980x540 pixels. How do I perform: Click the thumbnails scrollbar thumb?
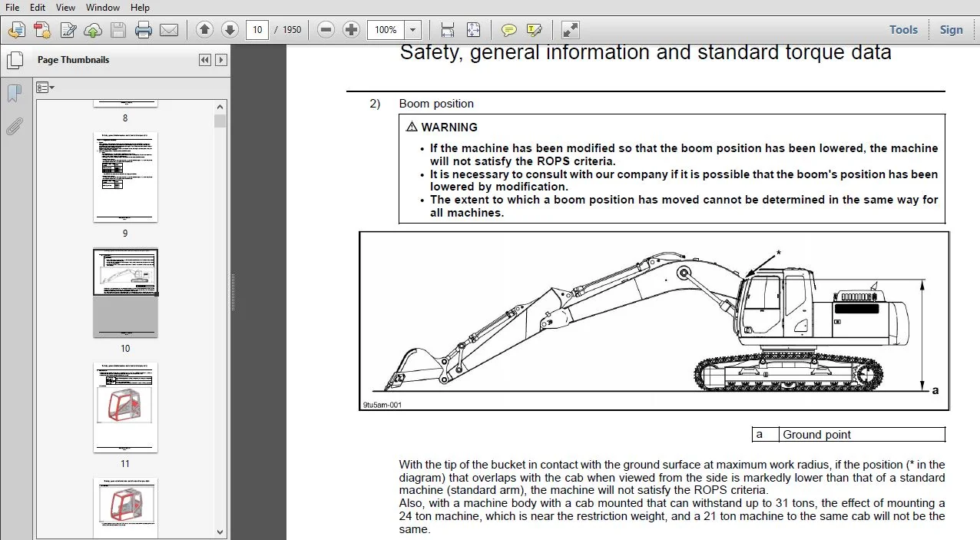pyautogui.click(x=220, y=121)
